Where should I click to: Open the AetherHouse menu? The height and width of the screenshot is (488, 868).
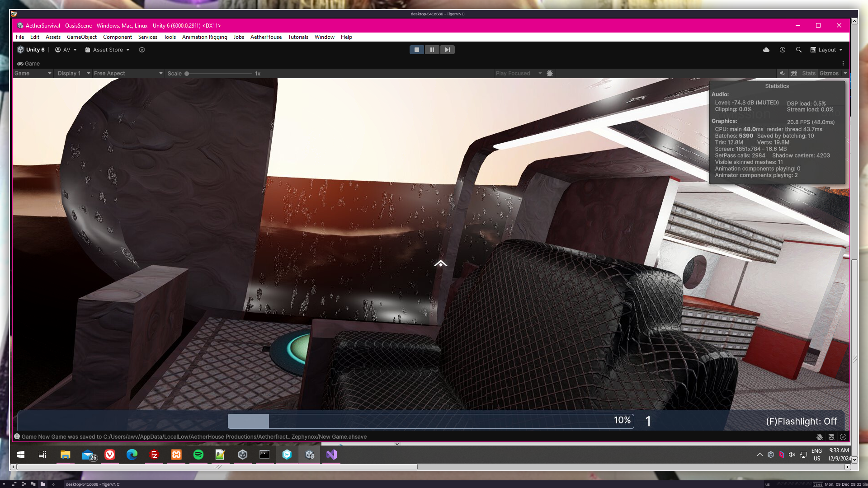pos(266,37)
